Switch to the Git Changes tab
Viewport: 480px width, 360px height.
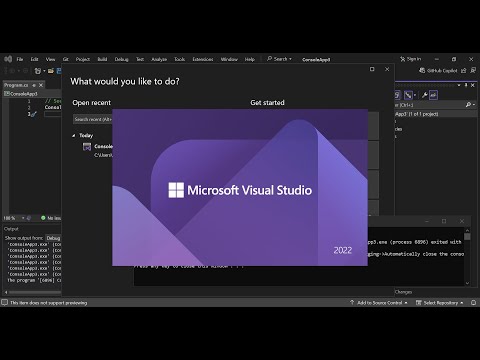(x=403, y=292)
